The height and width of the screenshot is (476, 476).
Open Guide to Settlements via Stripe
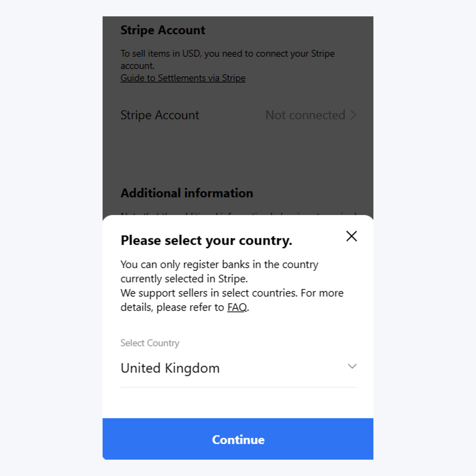tap(183, 78)
